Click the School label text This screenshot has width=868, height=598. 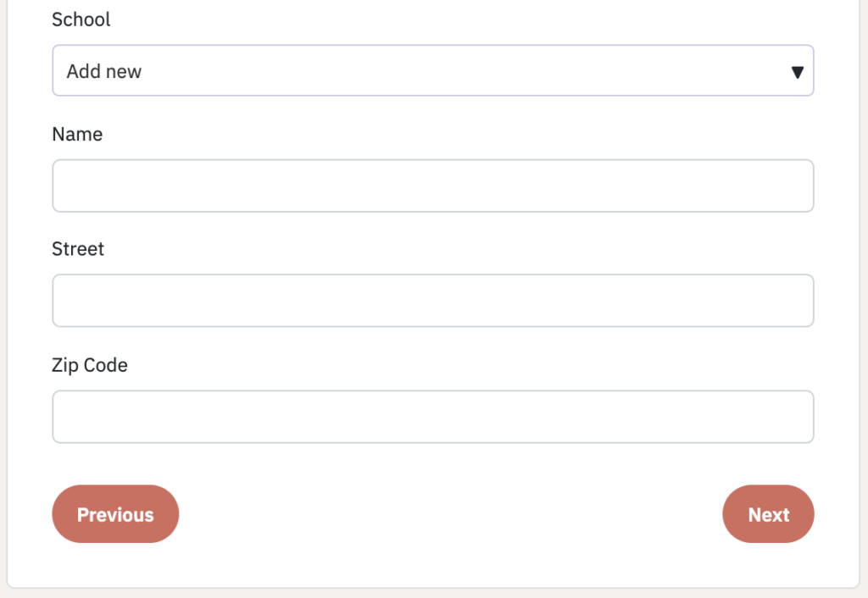click(x=81, y=19)
